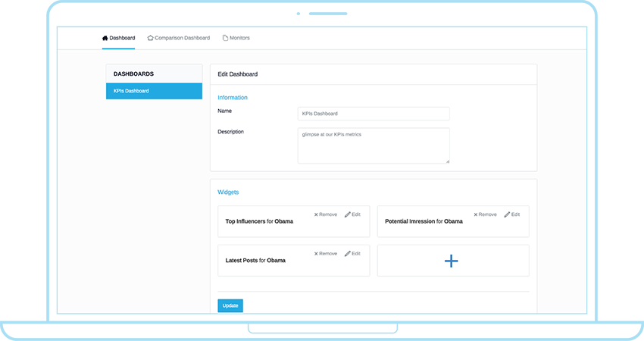Click the Comparison Dashboard tab icon
This screenshot has height=341, width=644.
click(150, 38)
